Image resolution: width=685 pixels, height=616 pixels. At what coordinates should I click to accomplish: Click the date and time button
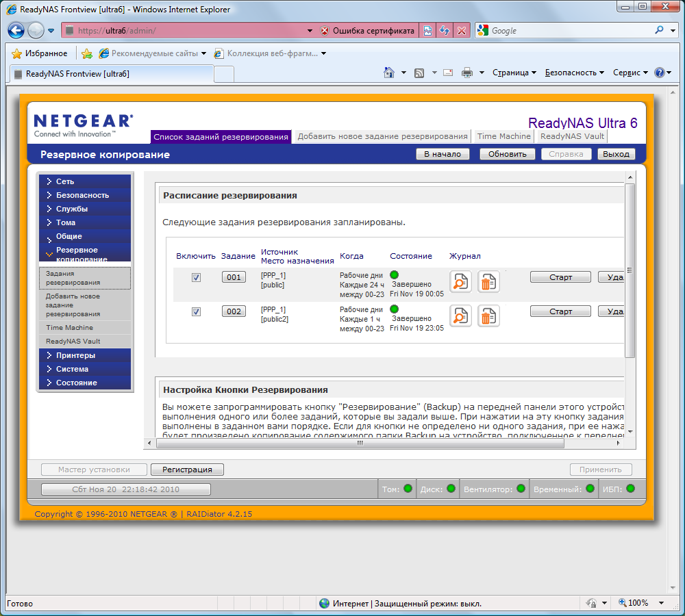click(x=126, y=489)
